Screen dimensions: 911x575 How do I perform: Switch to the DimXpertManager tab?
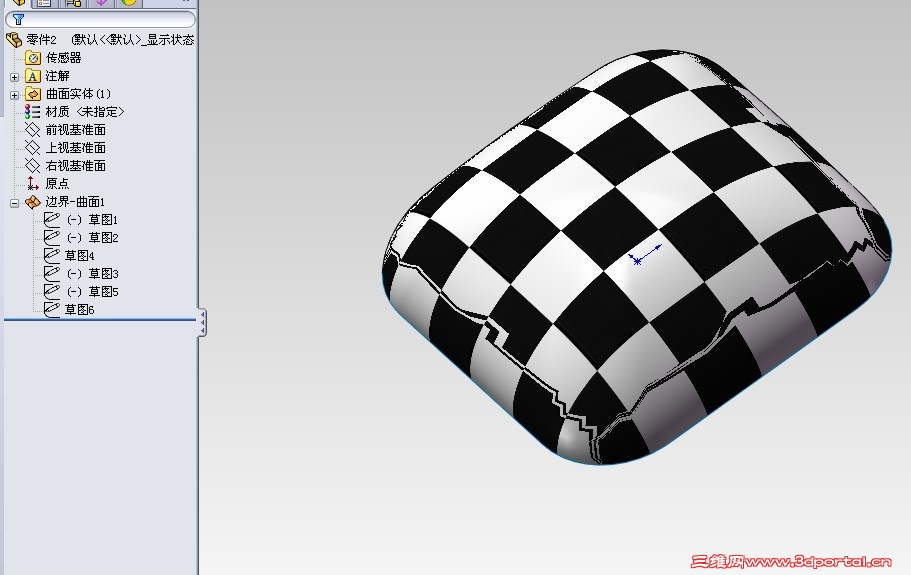point(101,3)
